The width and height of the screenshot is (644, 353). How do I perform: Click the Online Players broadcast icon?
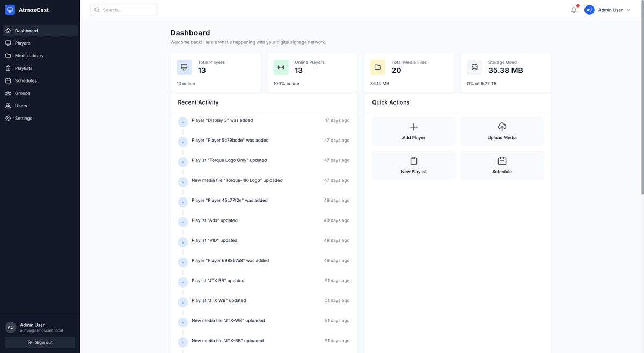point(281,67)
